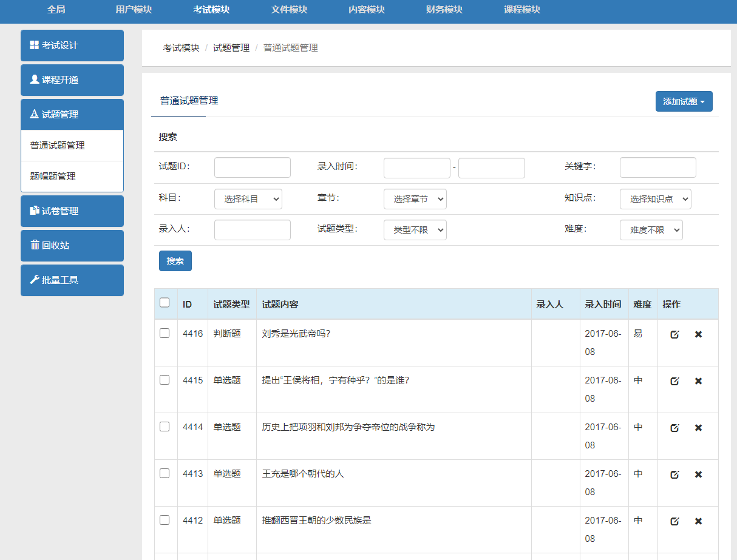This screenshot has height=560, width=737.
Task: Open 内容模块 in top navigation
Action: 367,10
